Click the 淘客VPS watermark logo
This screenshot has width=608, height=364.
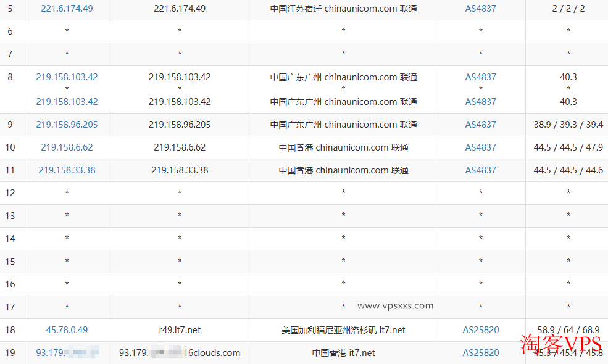[560, 344]
